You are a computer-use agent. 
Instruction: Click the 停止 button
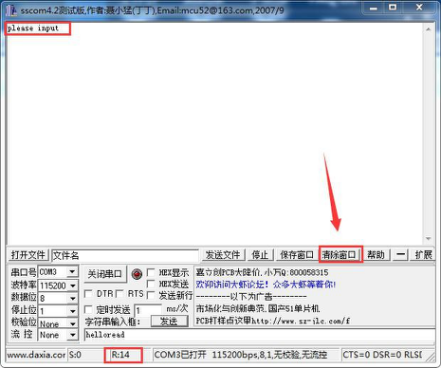pyautogui.click(x=260, y=255)
